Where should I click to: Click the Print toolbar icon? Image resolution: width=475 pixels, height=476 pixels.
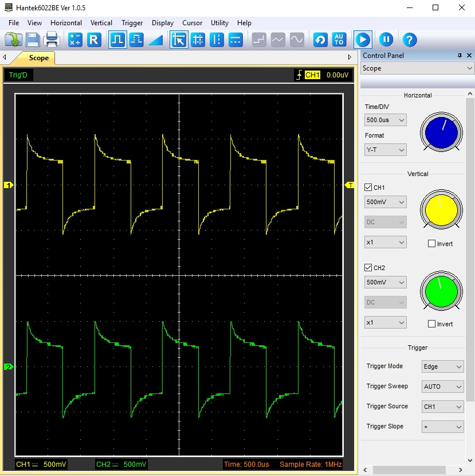(x=52, y=40)
